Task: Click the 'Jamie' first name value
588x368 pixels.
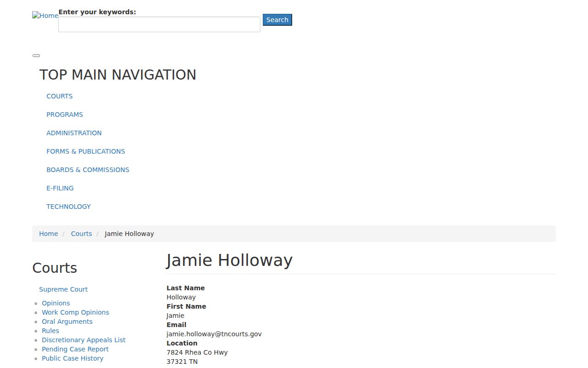Action: click(x=175, y=316)
